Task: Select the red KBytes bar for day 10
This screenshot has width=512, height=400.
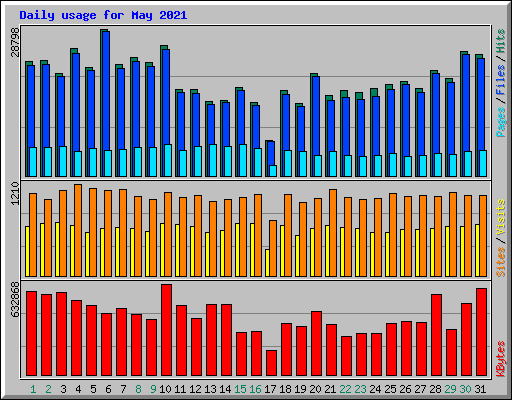Action: pyautogui.click(x=167, y=330)
